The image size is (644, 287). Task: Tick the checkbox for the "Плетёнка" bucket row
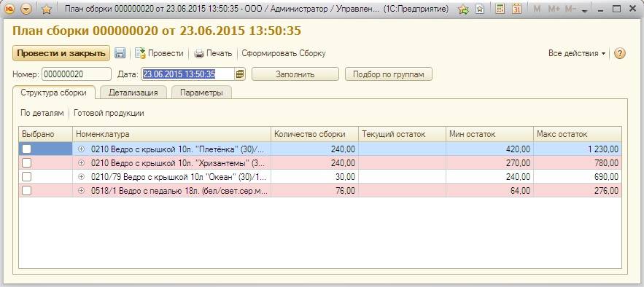click(x=27, y=149)
